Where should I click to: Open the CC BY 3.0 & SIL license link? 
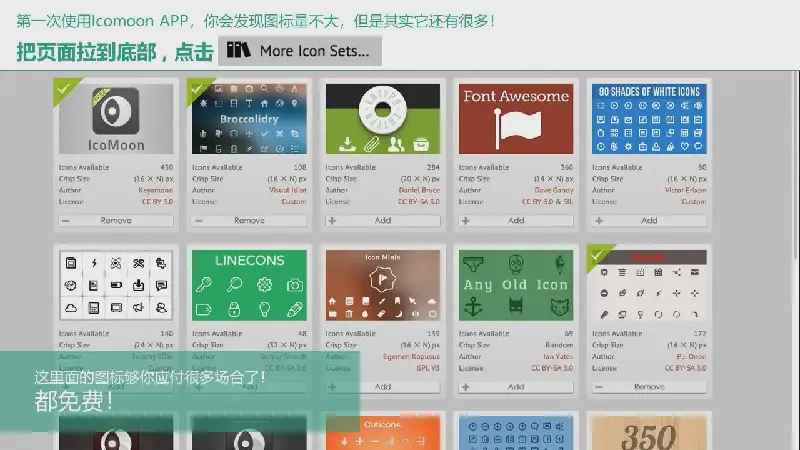click(x=547, y=202)
